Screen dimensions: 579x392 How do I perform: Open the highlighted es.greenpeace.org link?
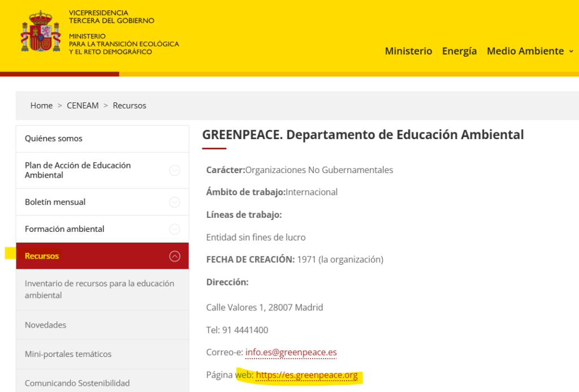(306, 375)
